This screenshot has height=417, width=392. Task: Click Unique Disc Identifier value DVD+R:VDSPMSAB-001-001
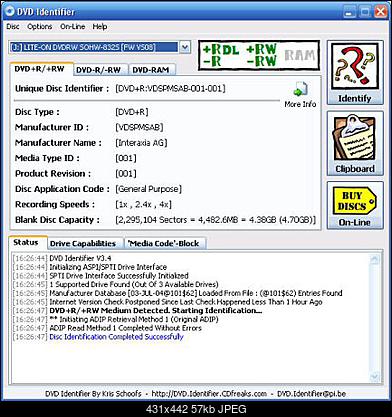click(170, 88)
